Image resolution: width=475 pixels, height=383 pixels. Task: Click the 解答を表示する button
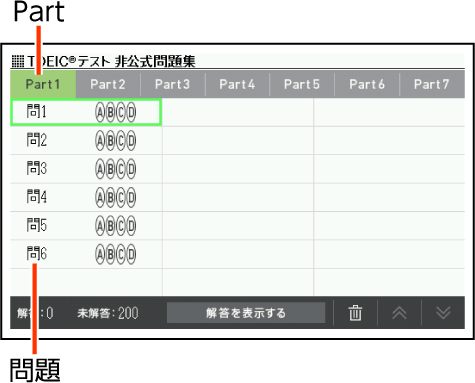tap(246, 313)
